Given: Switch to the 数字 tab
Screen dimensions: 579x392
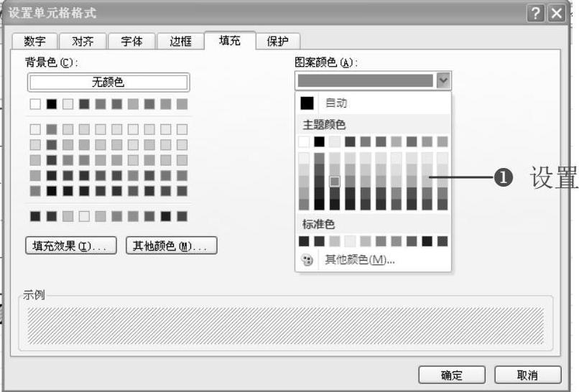Looking at the screenshot, I should (34, 41).
